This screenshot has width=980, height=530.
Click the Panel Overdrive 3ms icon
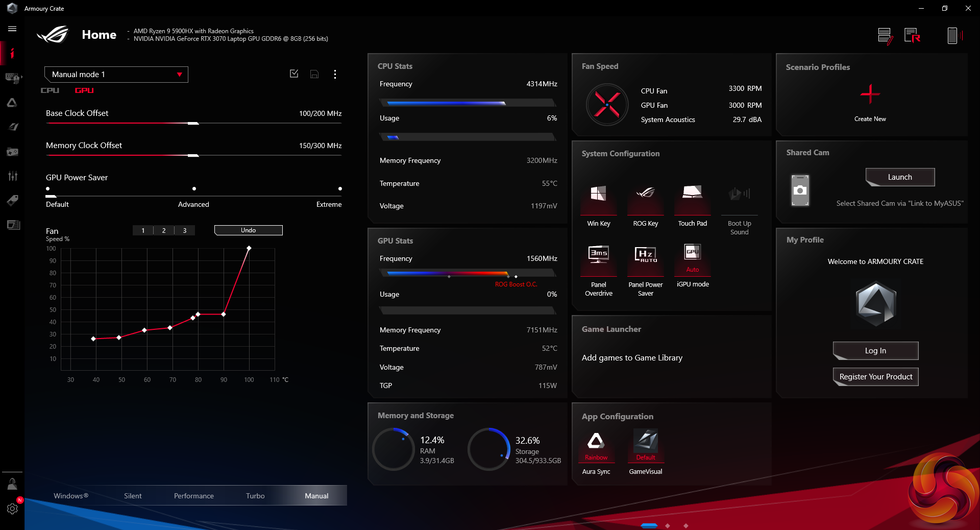(x=598, y=254)
